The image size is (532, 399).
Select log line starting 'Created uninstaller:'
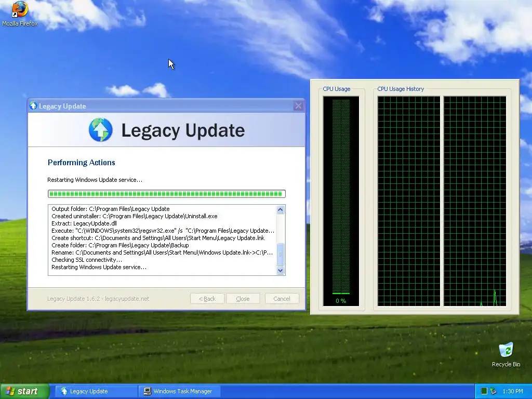135,216
